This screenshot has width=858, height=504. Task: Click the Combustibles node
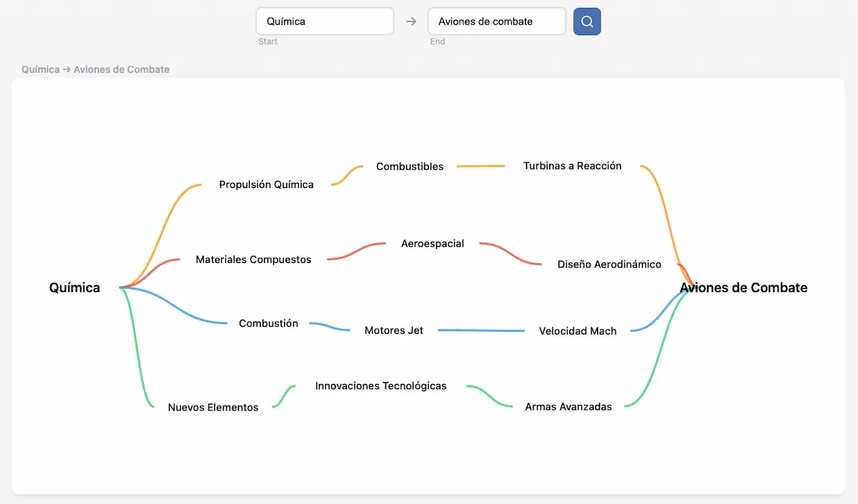[410, 167]
